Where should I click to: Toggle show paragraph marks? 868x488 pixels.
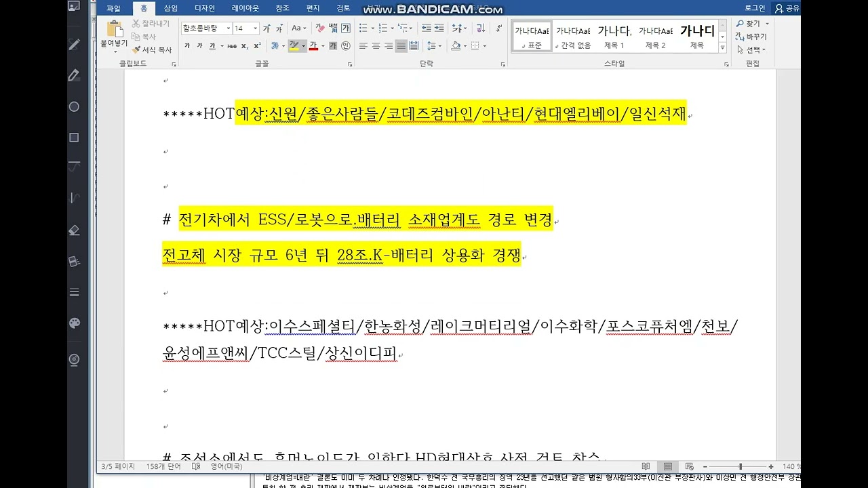[498, 28]
